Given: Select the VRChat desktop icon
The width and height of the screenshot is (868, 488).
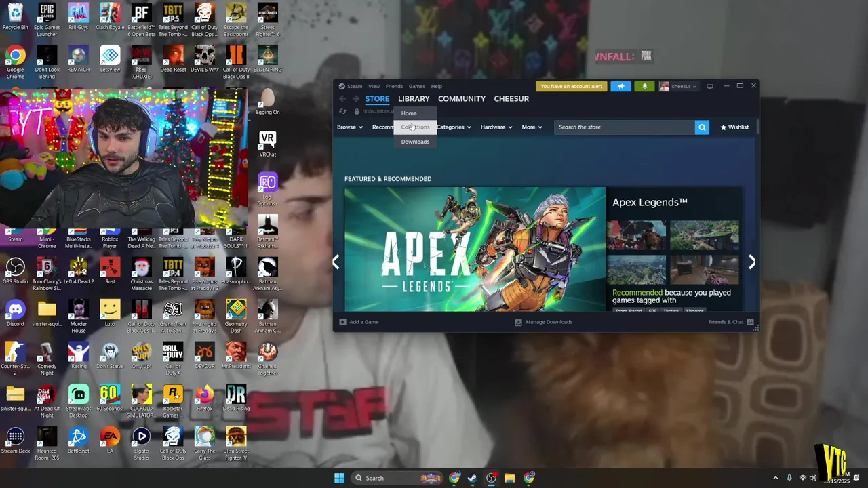Looking at the screenshot, I should pos(267,144).
